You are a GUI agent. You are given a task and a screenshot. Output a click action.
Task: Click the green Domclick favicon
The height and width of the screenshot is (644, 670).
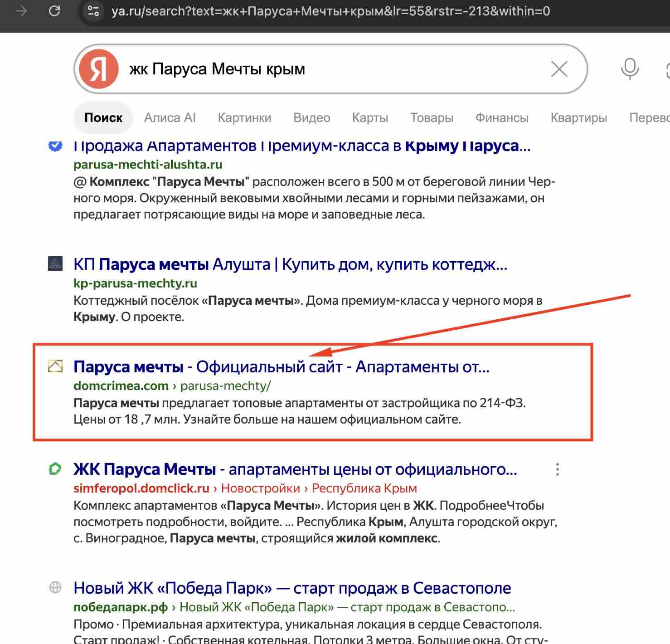tap(55, 468)
